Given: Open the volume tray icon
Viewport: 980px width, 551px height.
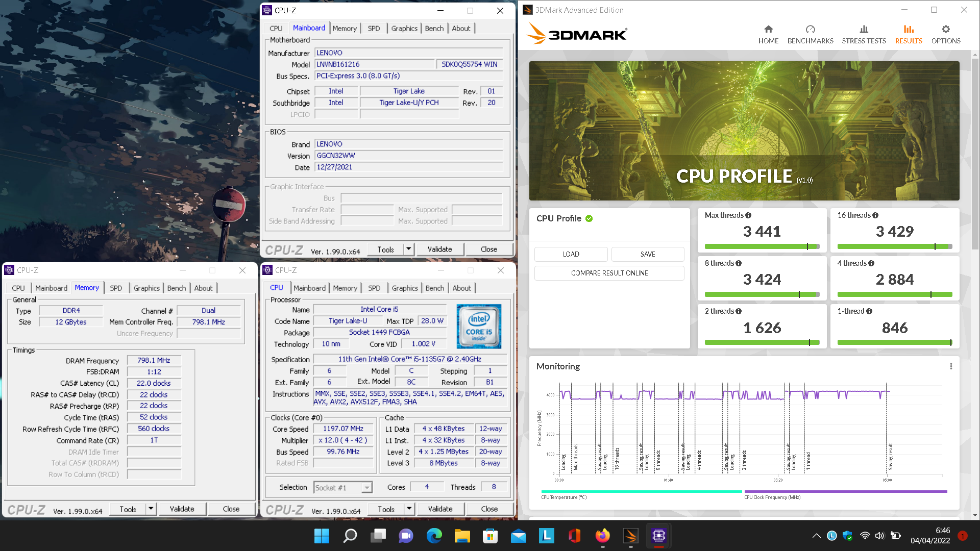Looking at the screenshot, I should pyautogui.click(x=879, y=536).
